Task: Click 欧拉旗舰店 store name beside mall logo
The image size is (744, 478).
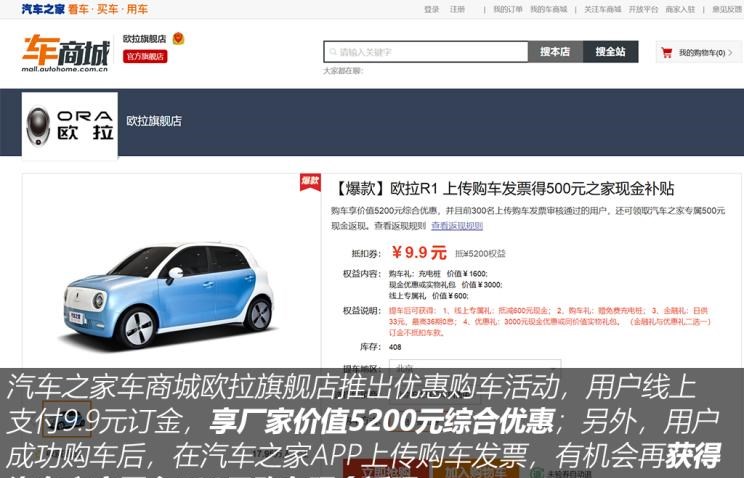Action: [144, 39]
